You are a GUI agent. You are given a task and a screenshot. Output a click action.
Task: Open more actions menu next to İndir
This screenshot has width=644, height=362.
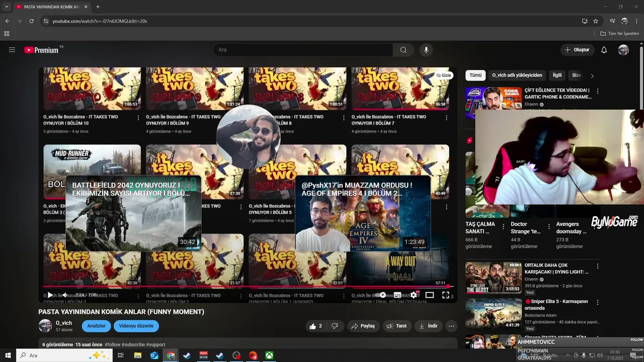tap(451, 326)
